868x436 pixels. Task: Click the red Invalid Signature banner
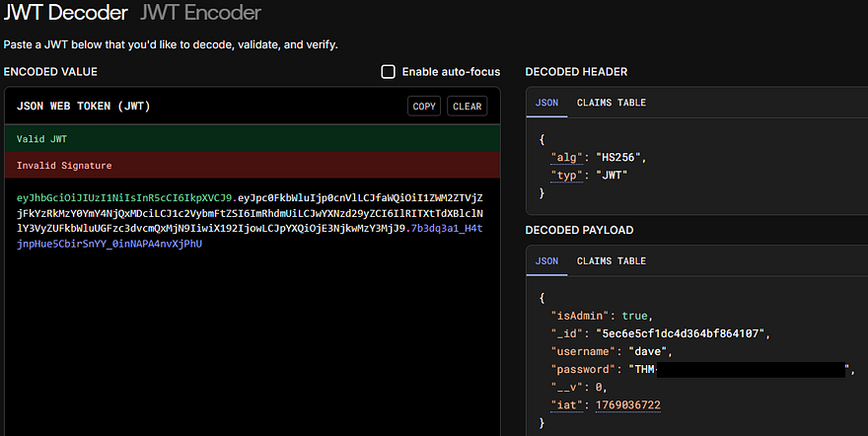(252, 166)
